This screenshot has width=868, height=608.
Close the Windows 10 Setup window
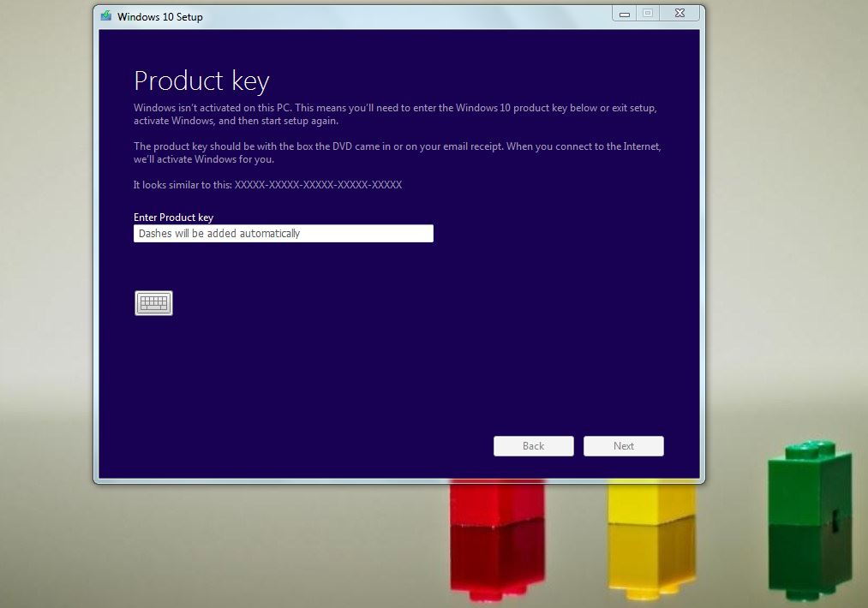(679, 14)
